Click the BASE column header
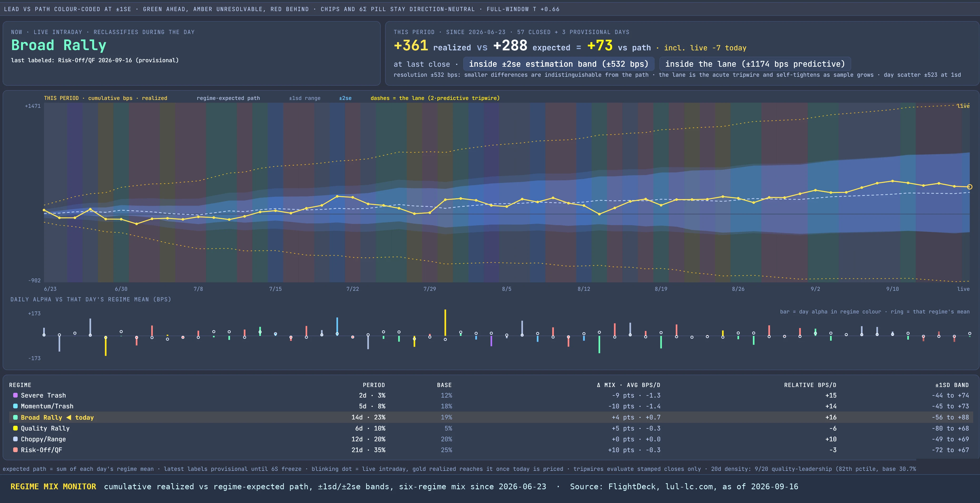The image size is (980, 503). pyautogui.click(x=444, y=385)
